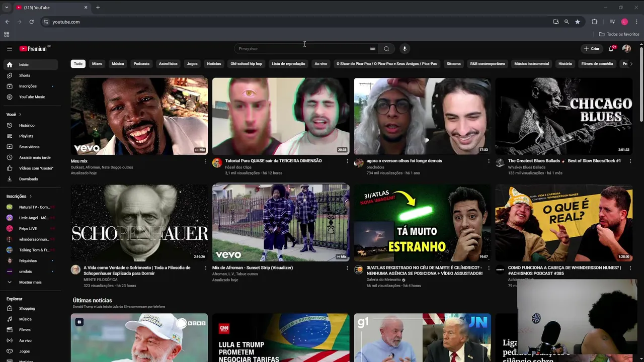Viewport: 644px width, 362px height.
Task: Open the virtual keyboard icon in search box
Action: pos(373,49)
